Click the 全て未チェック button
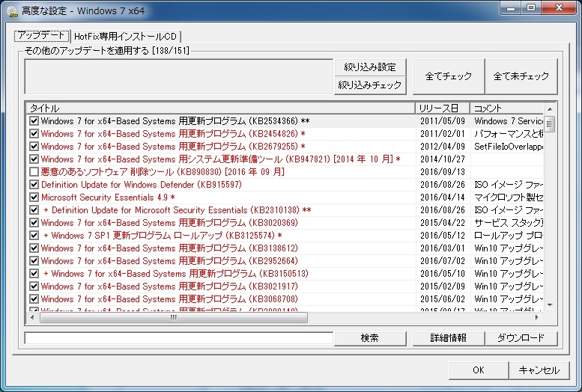Image resolution: width=582 pixels, height=392 pixels. pos(521,76)
